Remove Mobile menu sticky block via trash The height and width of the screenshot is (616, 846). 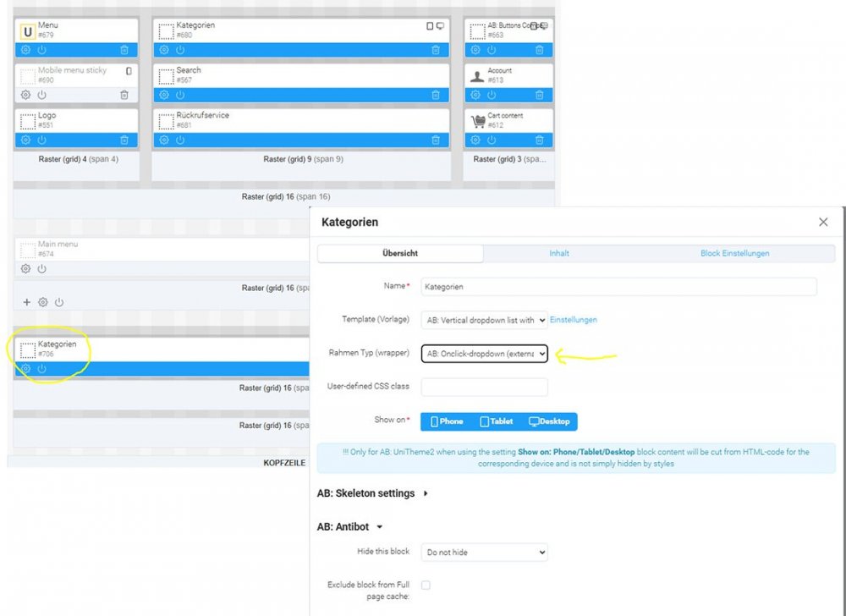124,95
